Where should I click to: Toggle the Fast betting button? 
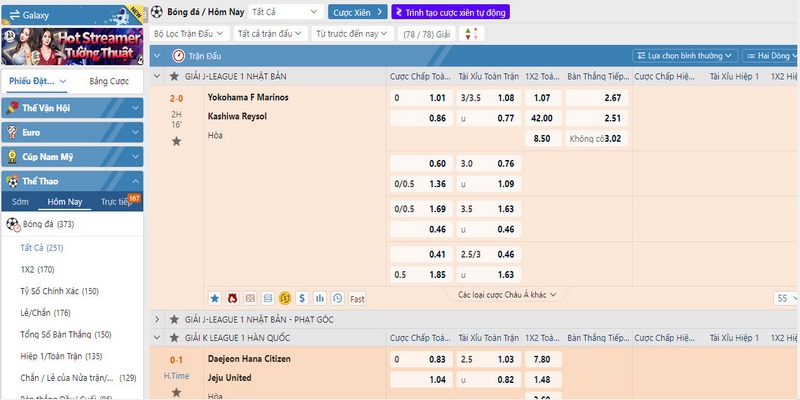[358, 298]
